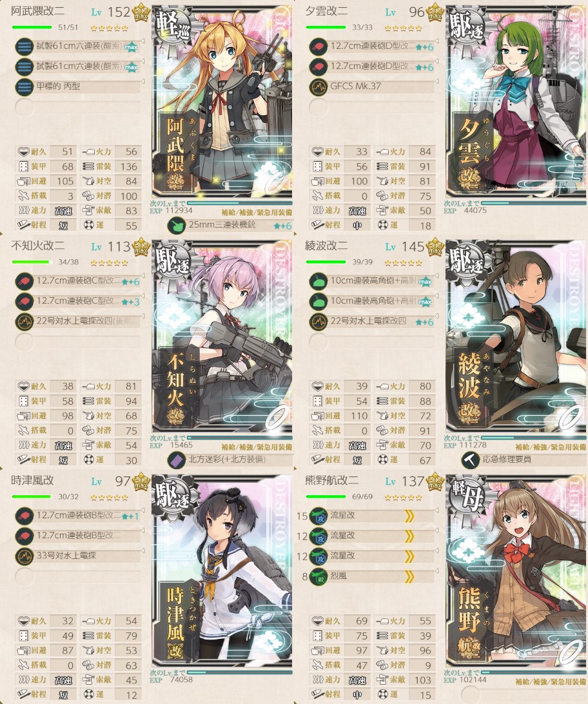Expand 12.7cm連装砲B型改二 +1 slot arrow

[x=142, y=511]
